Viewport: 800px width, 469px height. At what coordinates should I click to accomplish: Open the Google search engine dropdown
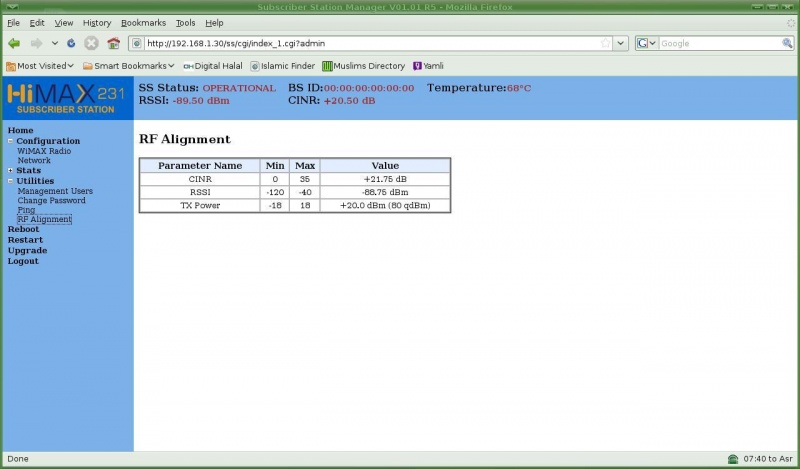click(646, 43)
